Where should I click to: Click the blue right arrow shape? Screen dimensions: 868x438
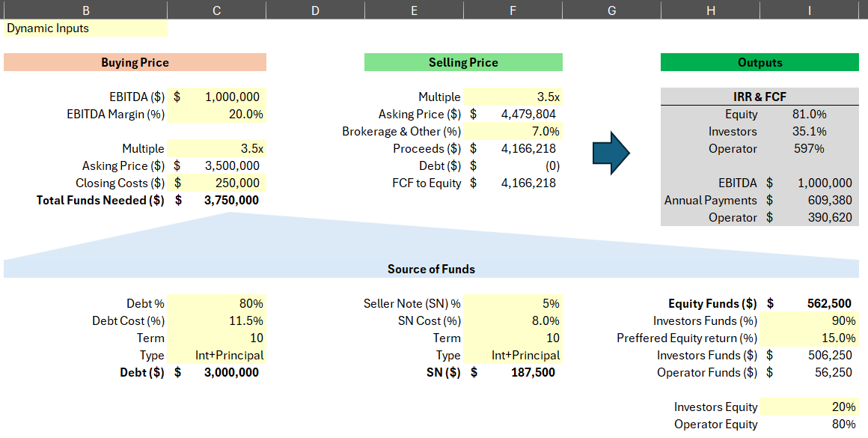[611, 153]
